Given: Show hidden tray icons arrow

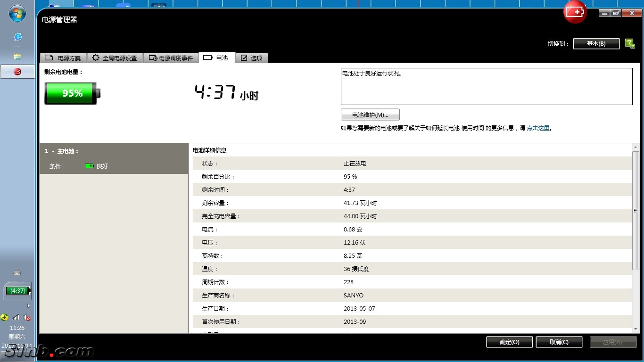Looking at the screenshot, I should (29, 305).
